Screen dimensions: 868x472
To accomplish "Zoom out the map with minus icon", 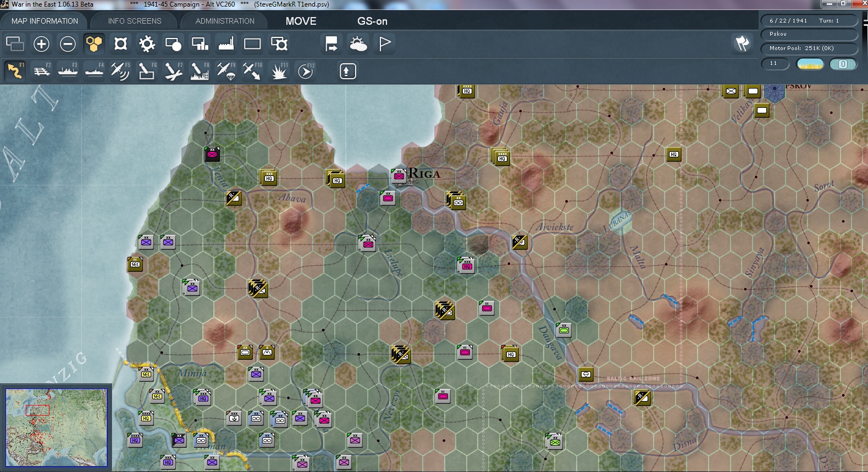I will pyautogui.click(x=68, y=43).
